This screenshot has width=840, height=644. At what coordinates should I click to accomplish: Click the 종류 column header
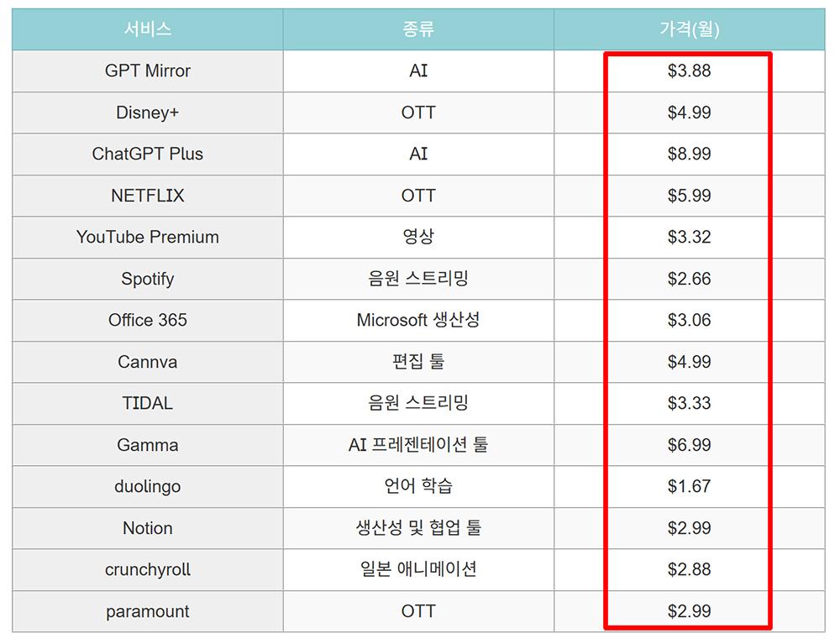418,29
